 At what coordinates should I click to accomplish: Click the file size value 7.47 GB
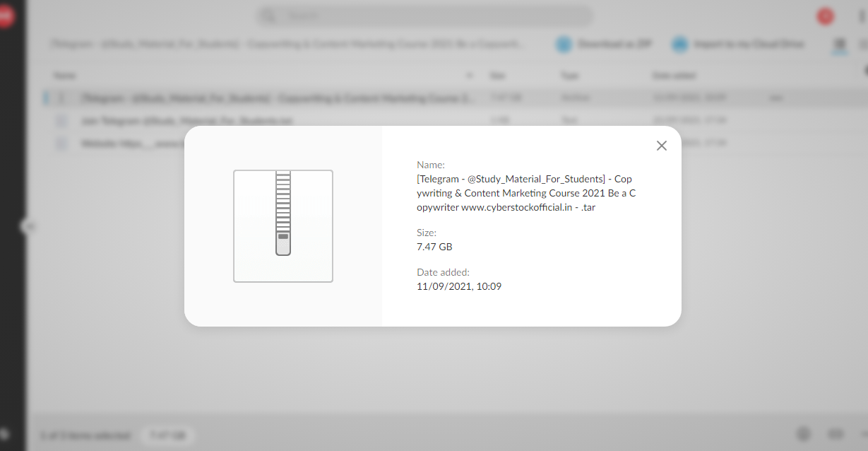pyautogui.click(x=434, y=247)
